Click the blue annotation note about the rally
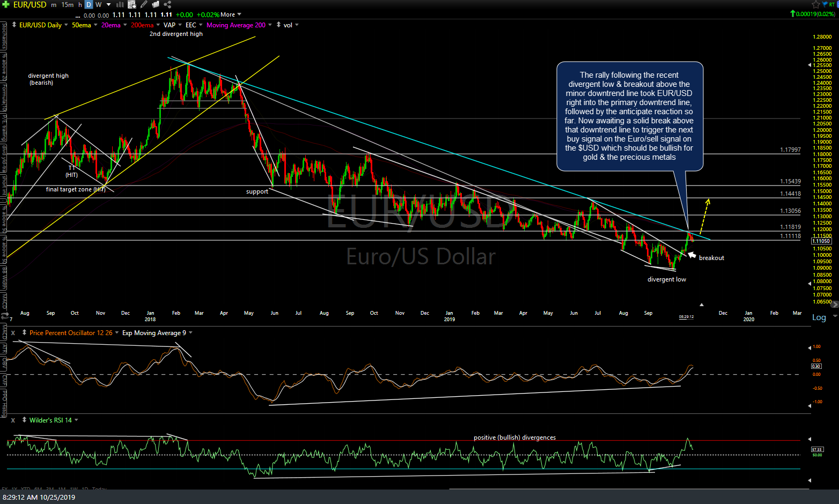Screen dimensions: 839x504 [630, 116]
